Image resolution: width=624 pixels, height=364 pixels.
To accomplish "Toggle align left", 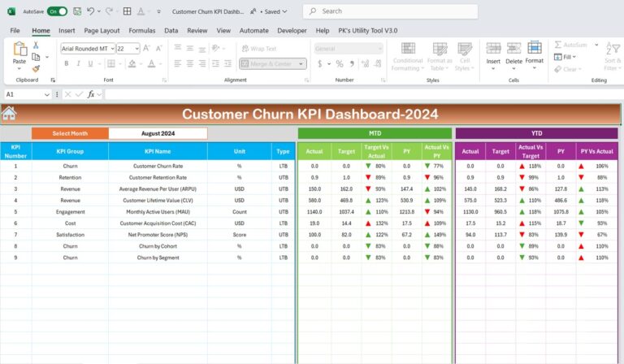I will pyautogui.click(x=178, y=63).
